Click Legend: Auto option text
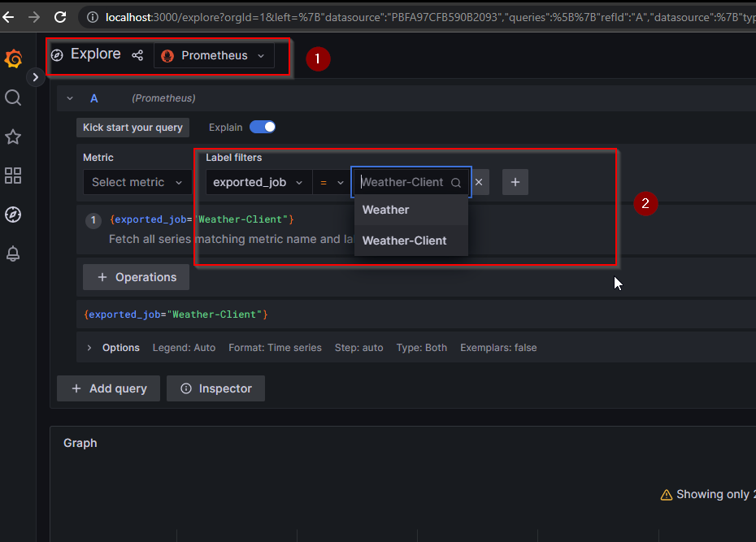Image resolution: width=756 pixels, height=542 pixels. point(185,348)
